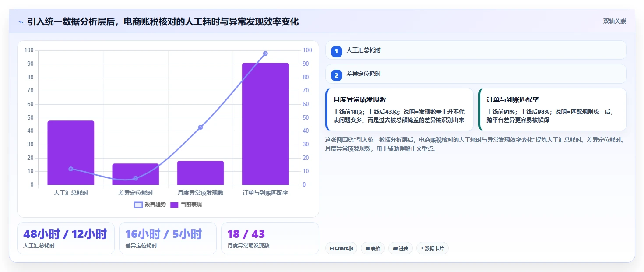Viewport: 644px width, 272px height.
Task: Click the 数据卡片 tag
Action: pyautogui.click(x=433, y=248)
